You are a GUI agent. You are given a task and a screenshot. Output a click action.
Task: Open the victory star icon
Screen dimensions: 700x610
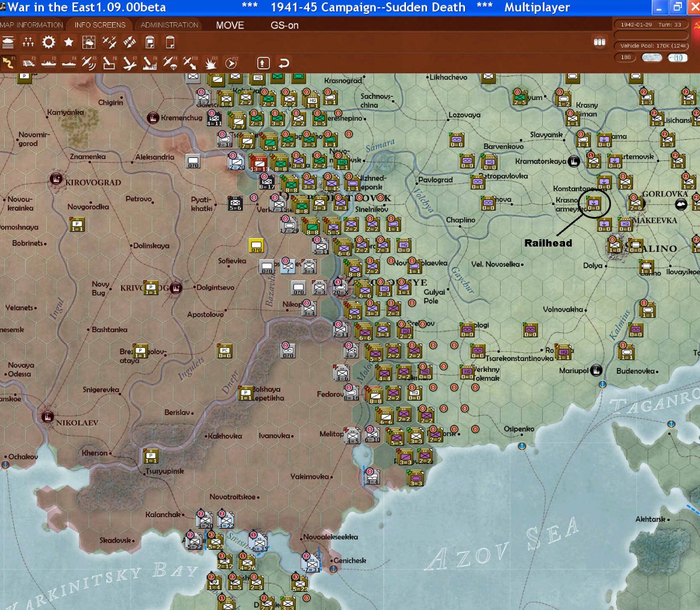(69, 42)
